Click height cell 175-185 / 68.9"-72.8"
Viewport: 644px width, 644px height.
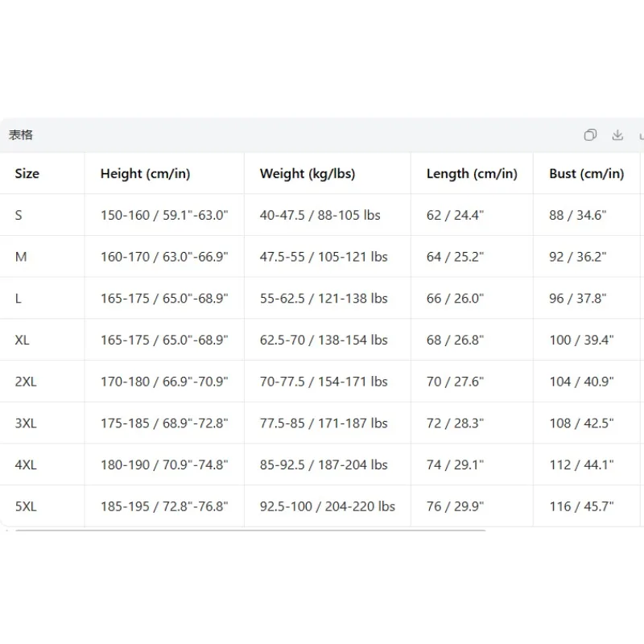click(x=164, y=423)
